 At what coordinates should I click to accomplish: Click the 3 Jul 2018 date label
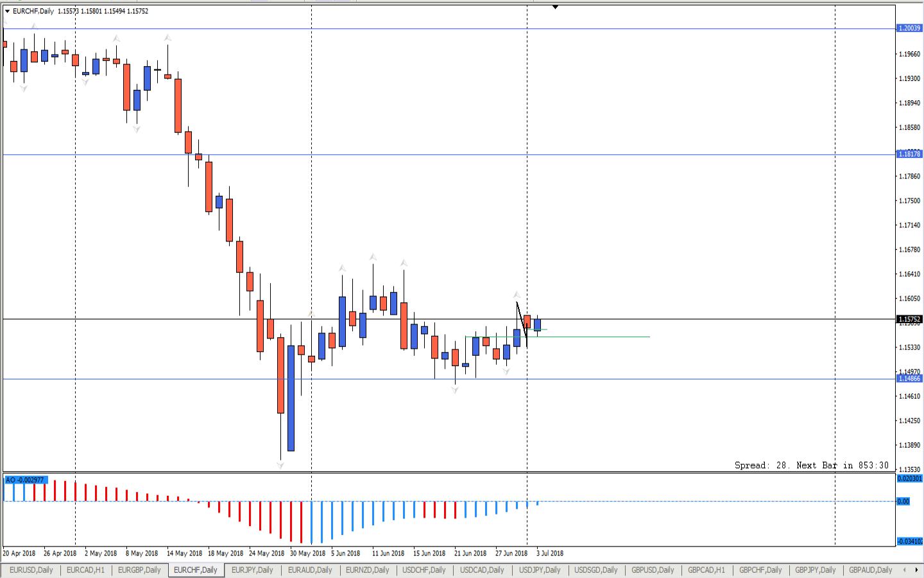(550, 553)
